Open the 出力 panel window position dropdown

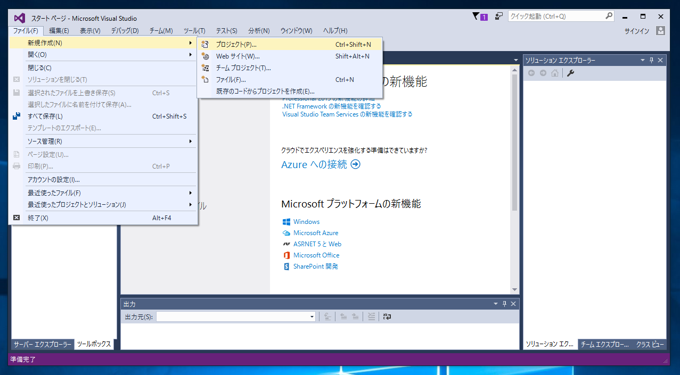tap(495, 304)
